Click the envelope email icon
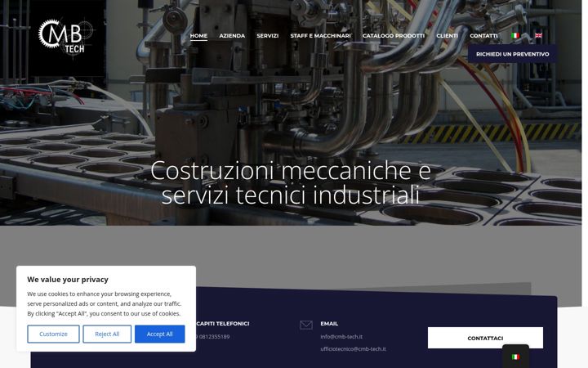This screenshot has width=588, height=368. [306, 325]
